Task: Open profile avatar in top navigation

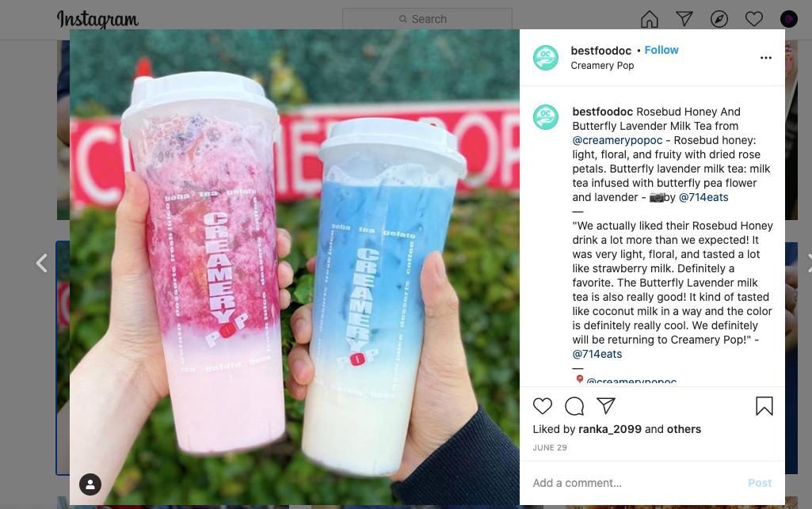Action: [x=789, y=19]
